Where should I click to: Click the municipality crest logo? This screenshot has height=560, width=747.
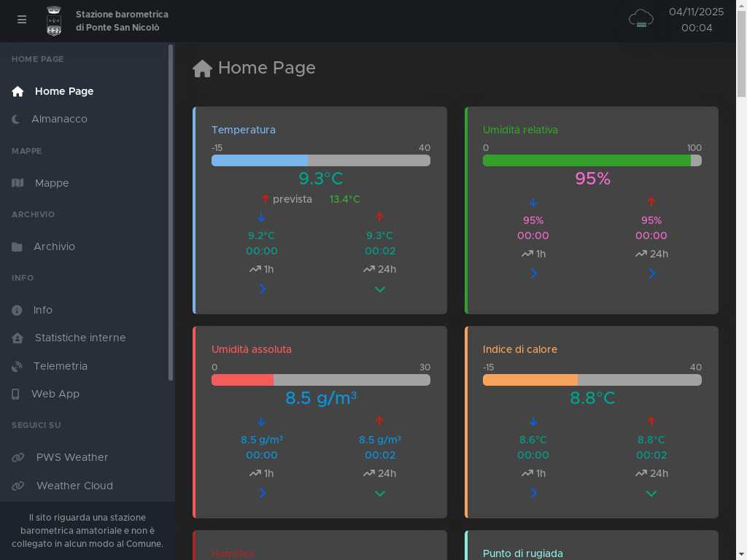(x=54, y=20)
